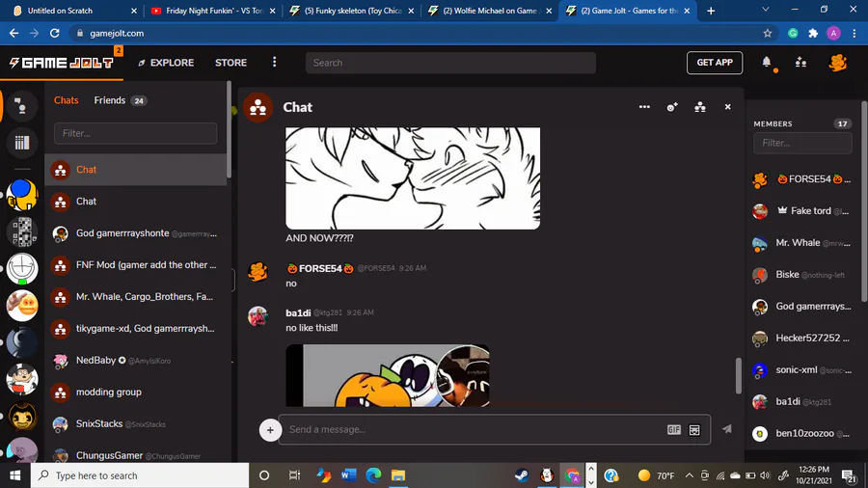Open the tikygame-xd group chat
Viewport: 868px width, 488px height.
coord(136,329)
